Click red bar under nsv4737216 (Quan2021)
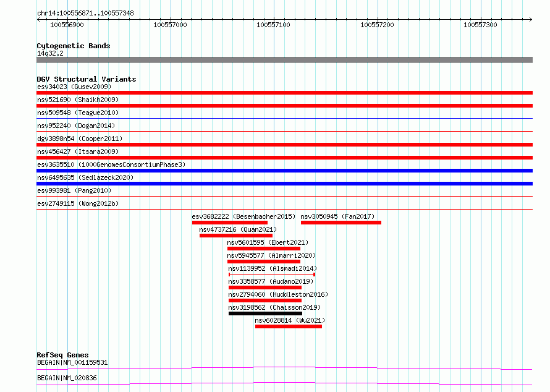The height and width of the screenshot is (392, 550). (x=236, y=236)
